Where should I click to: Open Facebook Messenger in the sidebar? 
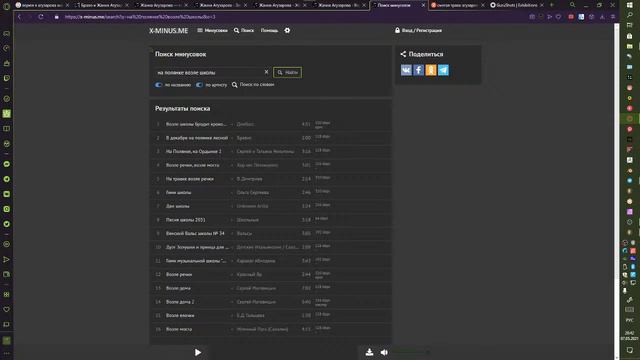click(x=7, y=164)
